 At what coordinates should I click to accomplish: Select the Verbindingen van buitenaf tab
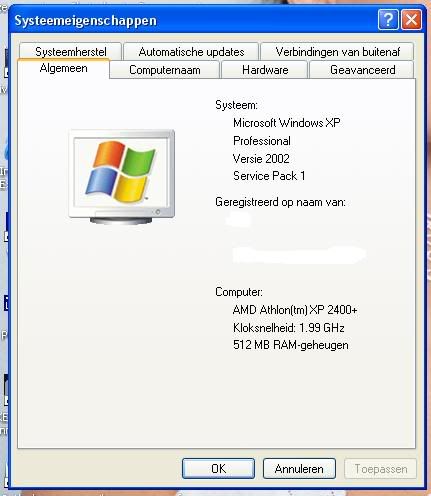[x=337, y=52]
